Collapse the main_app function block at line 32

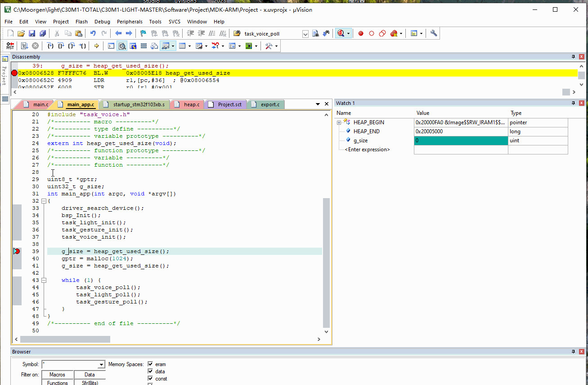43,201
